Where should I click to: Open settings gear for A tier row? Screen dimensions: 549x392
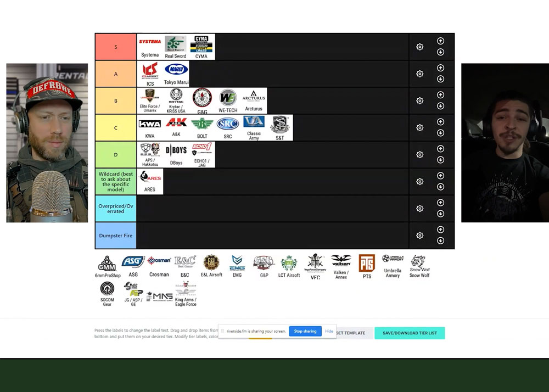pyautogui.click(x=419, y=74)
